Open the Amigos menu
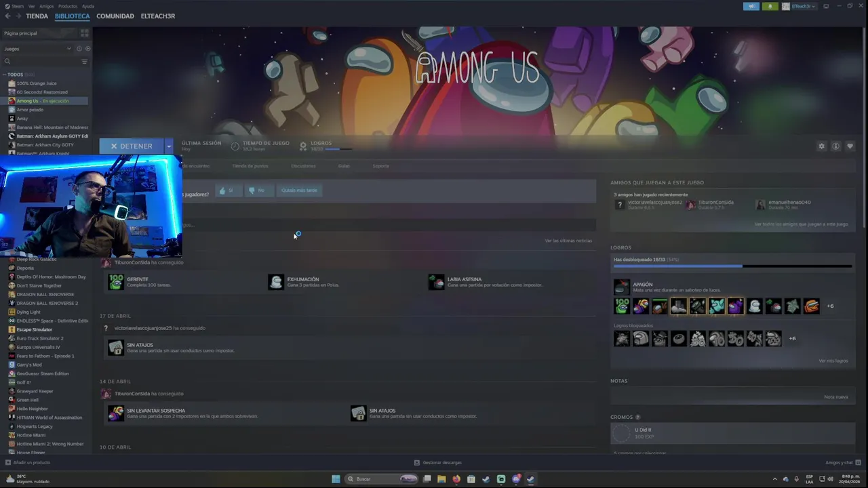The width and height of the screenshot is (868, 488). coord(46,6)
